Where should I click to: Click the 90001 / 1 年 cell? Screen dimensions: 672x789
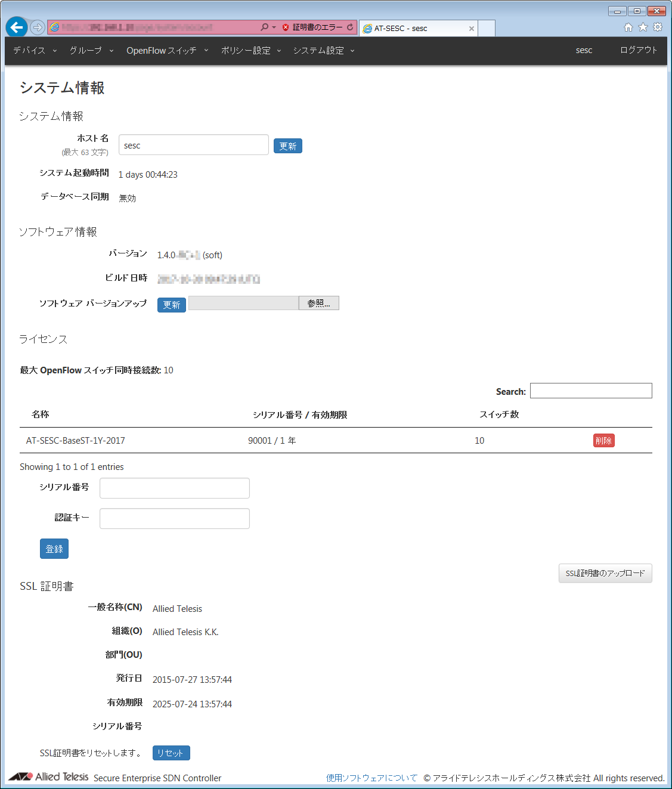272,441
